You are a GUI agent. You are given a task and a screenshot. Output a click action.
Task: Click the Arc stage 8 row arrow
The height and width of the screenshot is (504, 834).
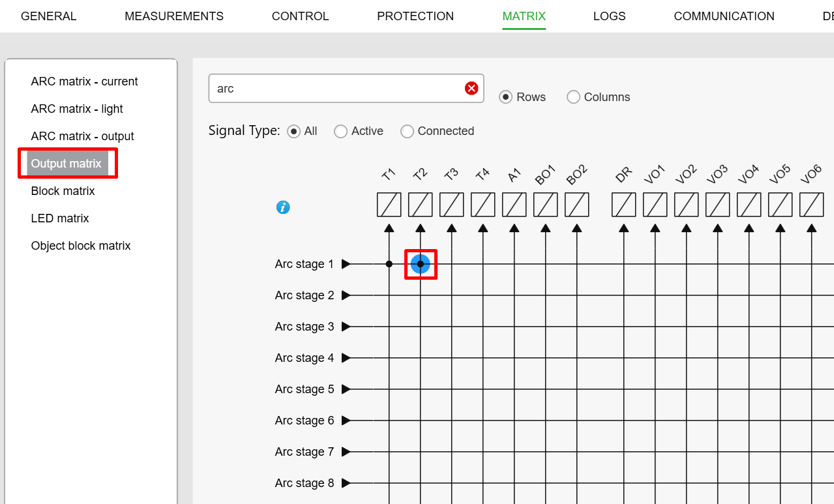[346, 483]
